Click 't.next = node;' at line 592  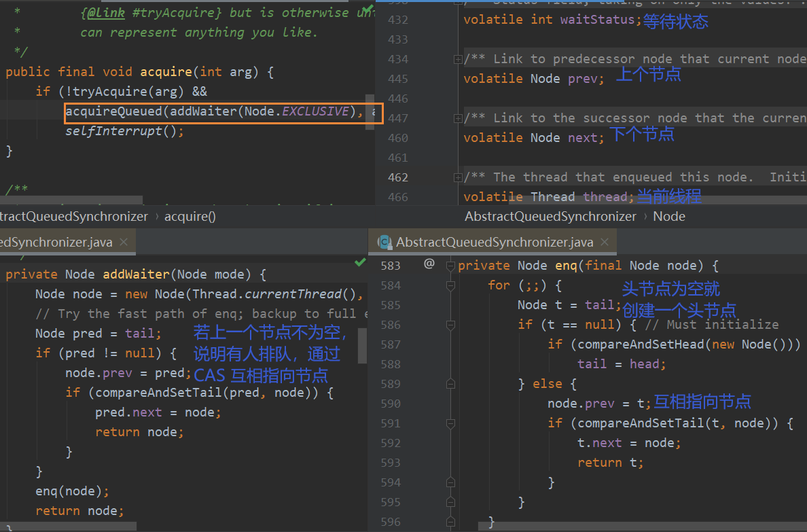[629, 443]
